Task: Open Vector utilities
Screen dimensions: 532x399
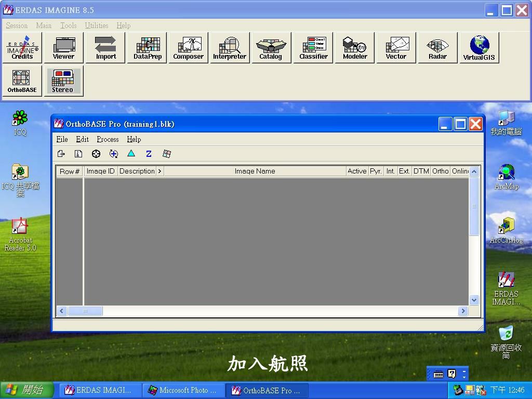Action: pos(396,48)
